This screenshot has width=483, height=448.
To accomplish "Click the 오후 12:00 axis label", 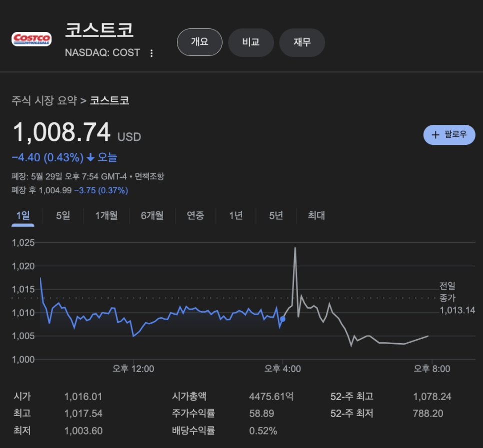I will point(133,369).
